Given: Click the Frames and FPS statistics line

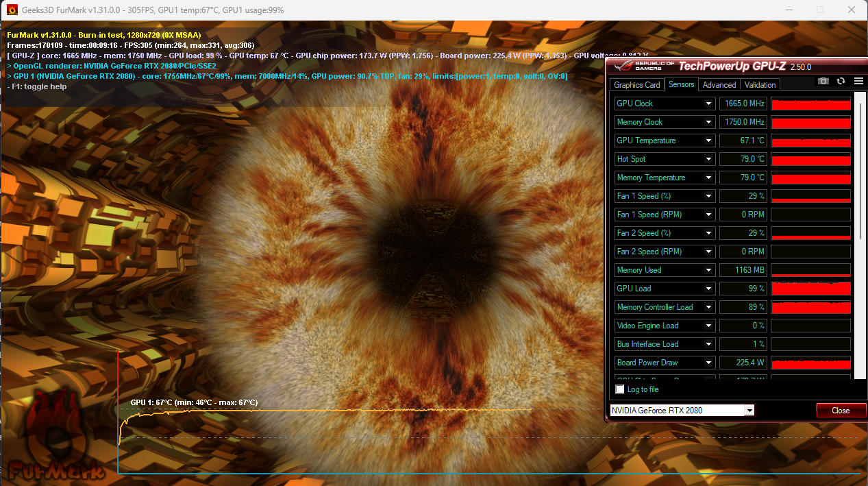Looking at the screenshot, I should coord(130,45).
